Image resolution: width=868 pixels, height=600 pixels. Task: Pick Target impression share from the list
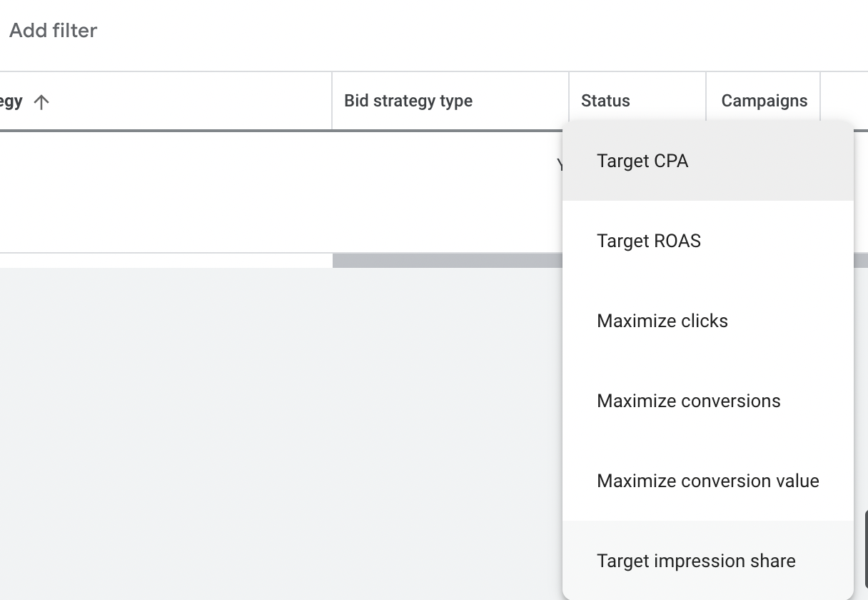[696, 561]
